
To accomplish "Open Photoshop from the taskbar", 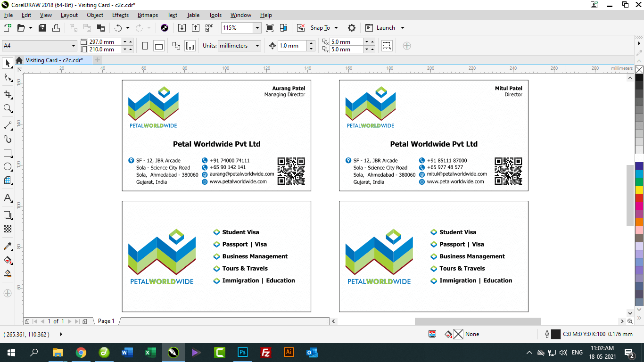I will click(243, 352).
